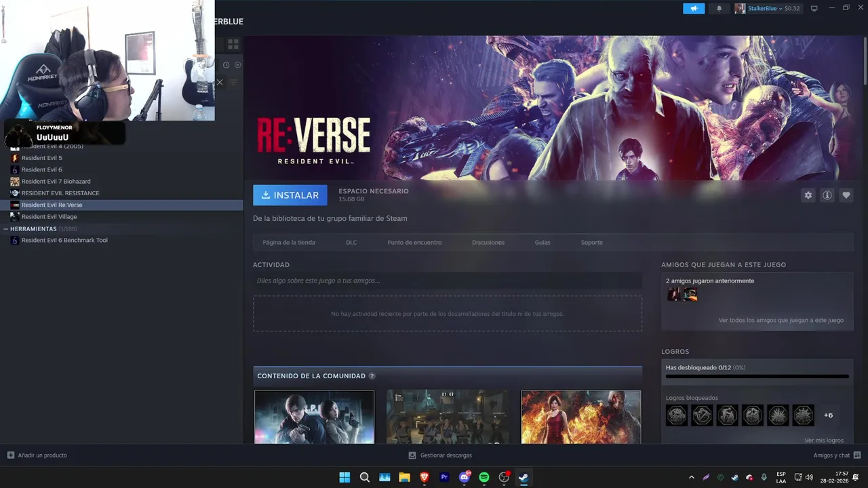The width and height of the screenshot is (868, 488).
Task: Collapse the HERRAMIENTAS category
Action: tap(5, 229)
